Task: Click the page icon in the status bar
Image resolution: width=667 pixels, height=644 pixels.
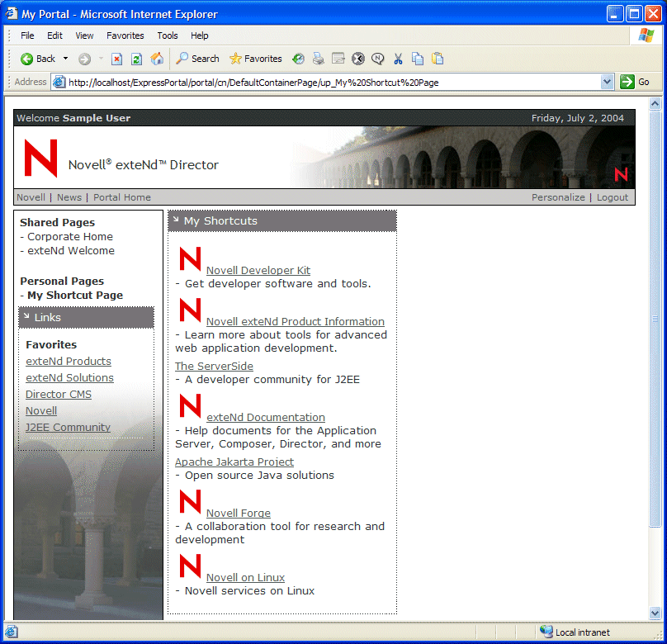Action: pos(12,632)
